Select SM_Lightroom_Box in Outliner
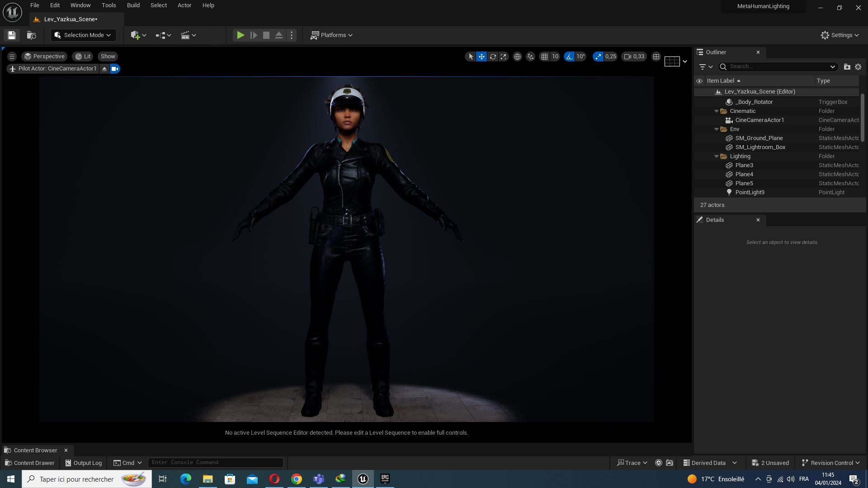Image resolution: width=868 pixels, height=488 pixels. (x=777, y=147)
